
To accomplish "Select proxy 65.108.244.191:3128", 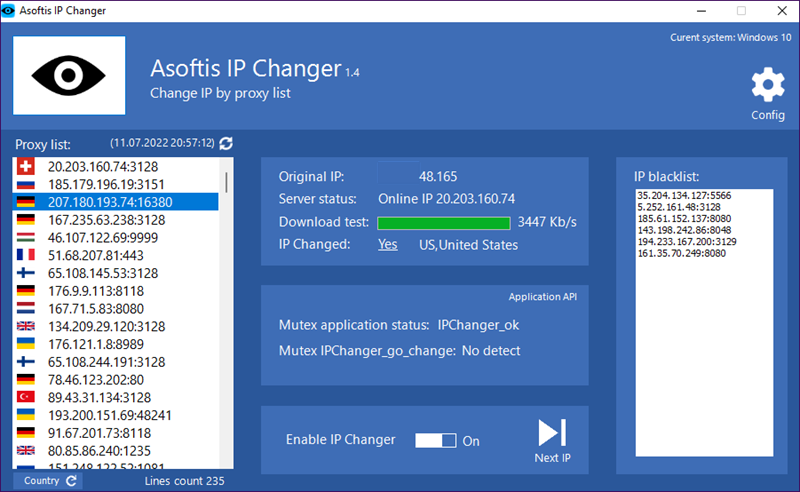I will point(115,362).
